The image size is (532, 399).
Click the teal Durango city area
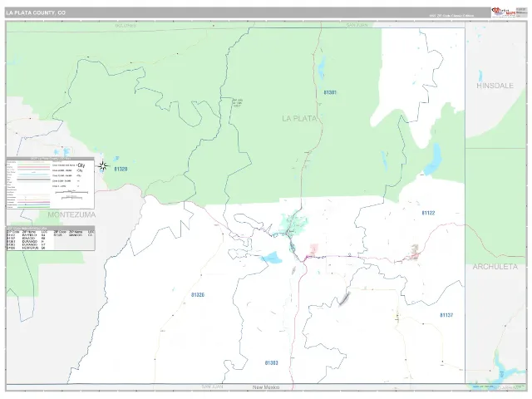coord(295,224)
